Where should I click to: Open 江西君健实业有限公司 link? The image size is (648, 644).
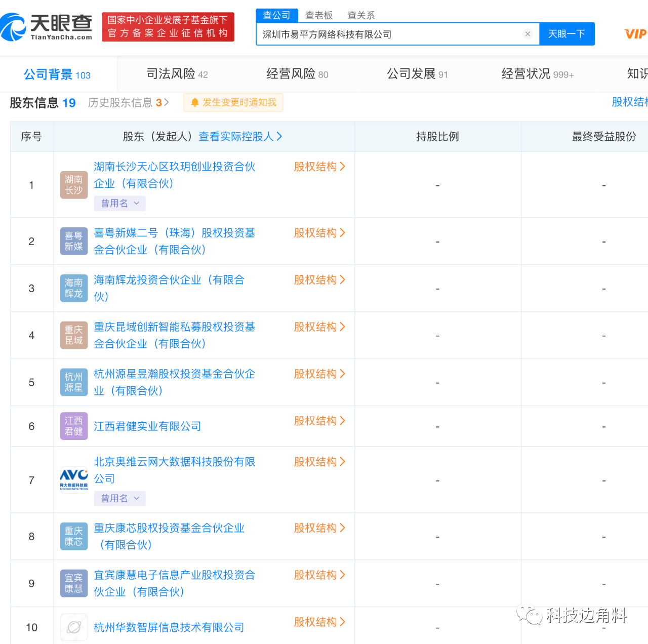point(147,426)
